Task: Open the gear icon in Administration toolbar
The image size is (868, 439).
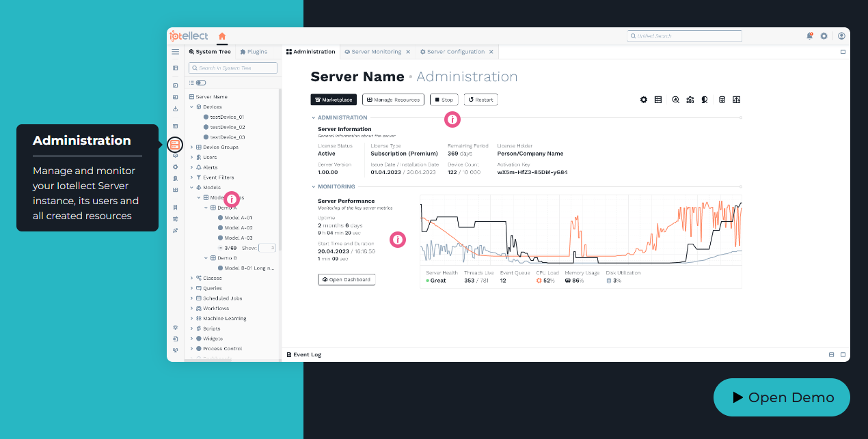Action: 644,100
